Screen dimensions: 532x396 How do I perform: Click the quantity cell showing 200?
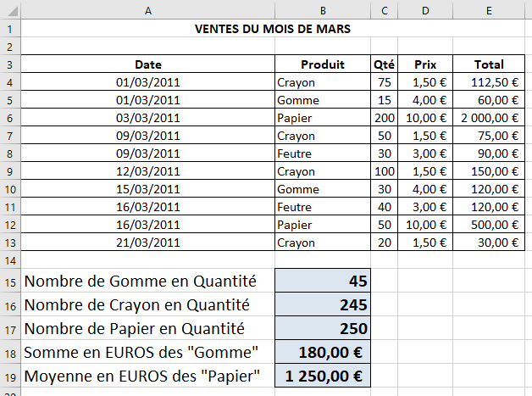(384, 118)
